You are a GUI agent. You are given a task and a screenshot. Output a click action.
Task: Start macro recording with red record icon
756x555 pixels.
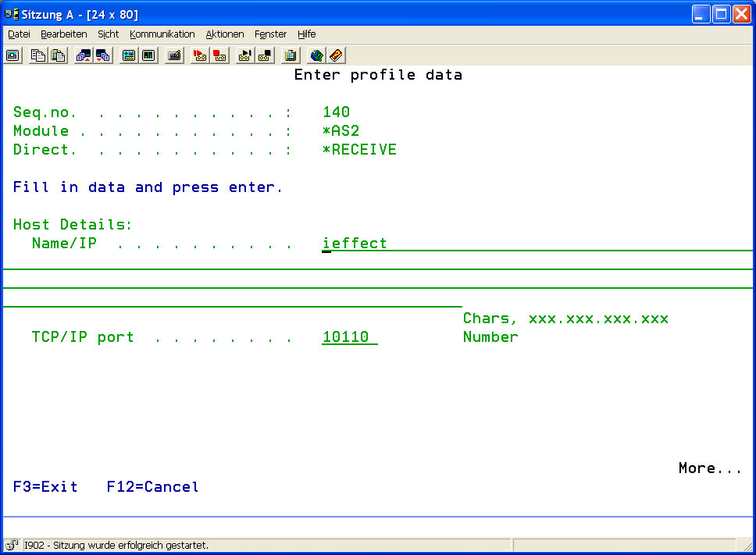pyautogui.click(x=200, y=55)
